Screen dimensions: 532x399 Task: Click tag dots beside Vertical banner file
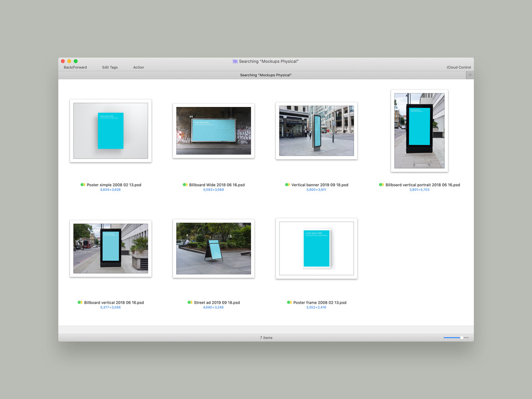(x=287, y=185)
